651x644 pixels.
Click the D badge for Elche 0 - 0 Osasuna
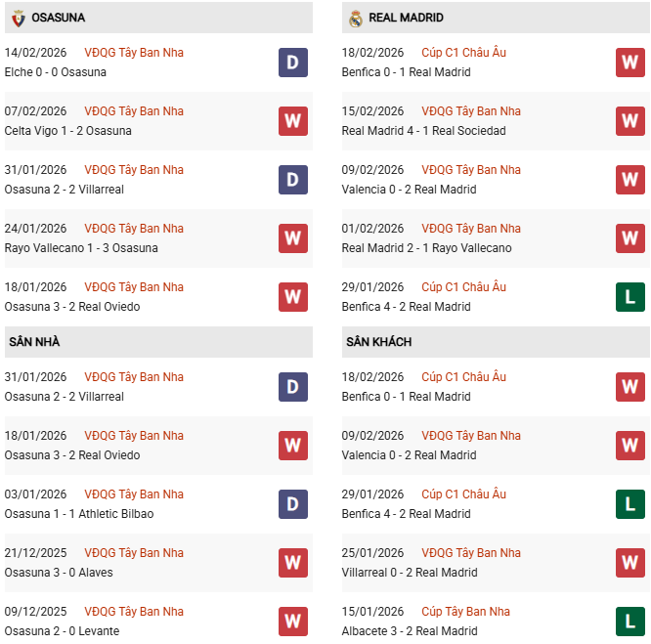coord(292,63)
